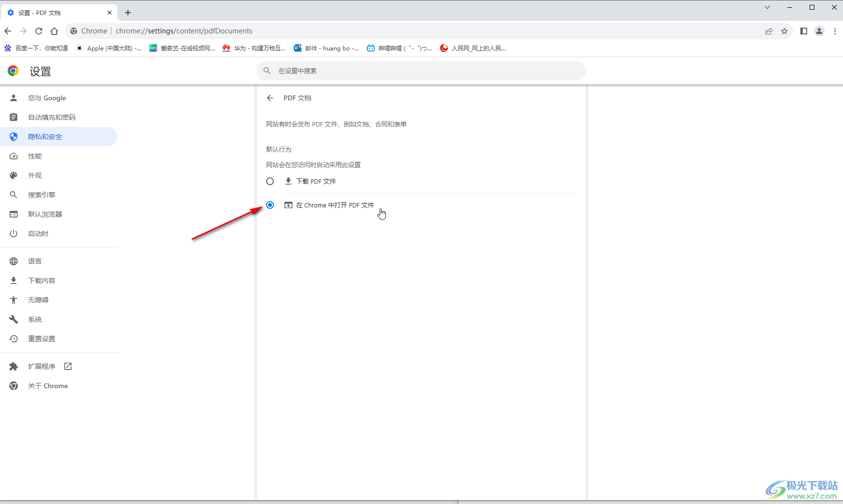Viewport: 843px width, 504px height.
Task: Click the external link icon beside 扩展程序
Action: point(68,366)
